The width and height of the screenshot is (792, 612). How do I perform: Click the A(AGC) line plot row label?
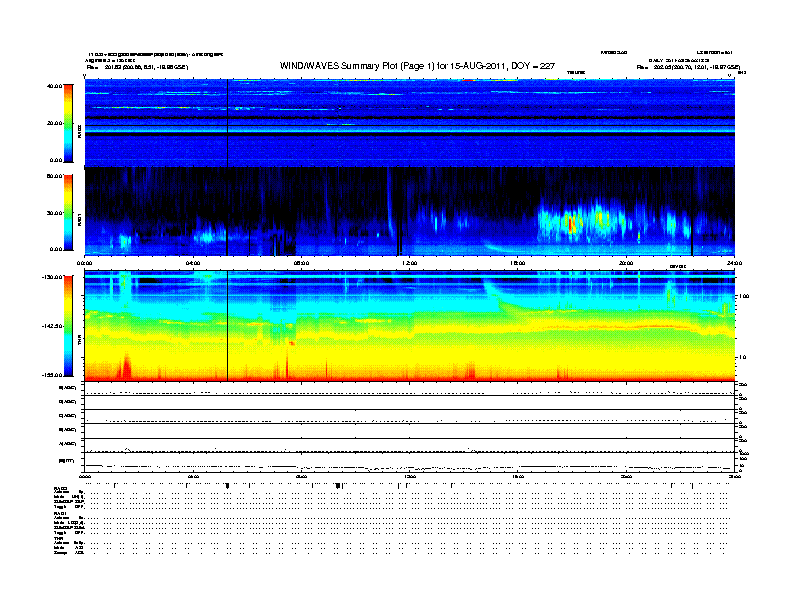[68, 444]
